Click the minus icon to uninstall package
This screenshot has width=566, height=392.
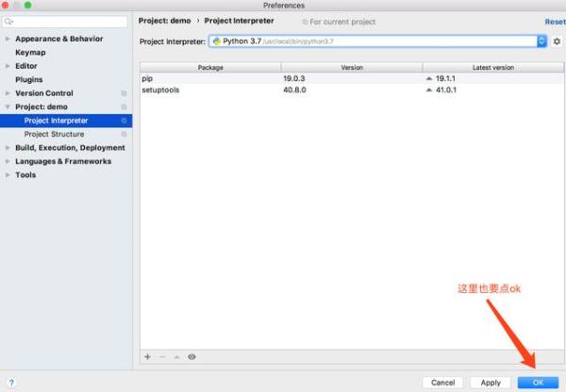coord(162,356)
